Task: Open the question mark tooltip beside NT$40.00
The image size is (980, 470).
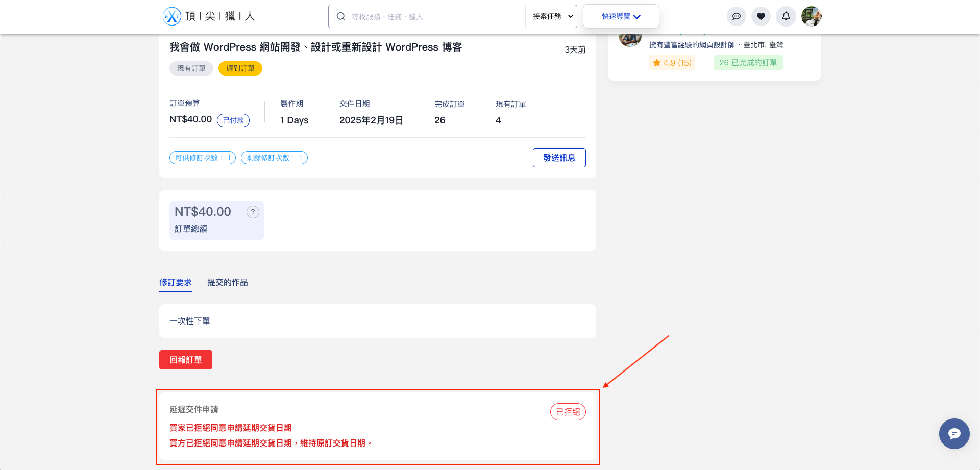Action: 253,212
